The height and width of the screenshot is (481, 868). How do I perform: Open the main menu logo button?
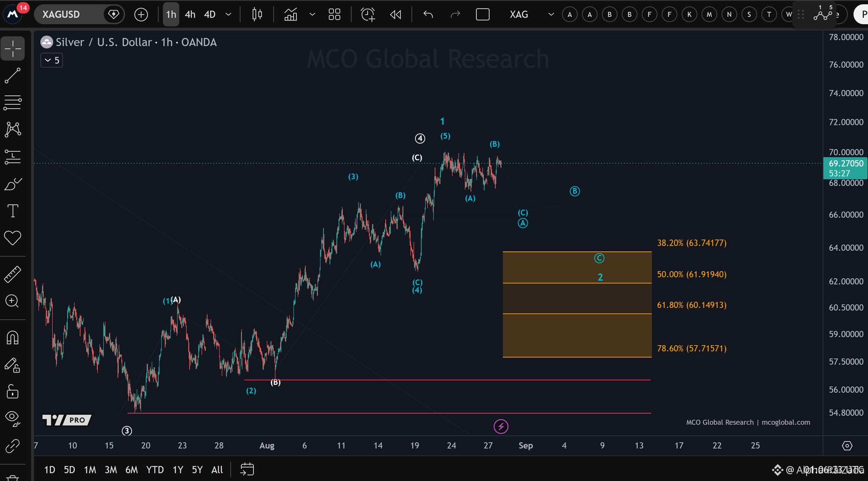(x=13, y=14)
